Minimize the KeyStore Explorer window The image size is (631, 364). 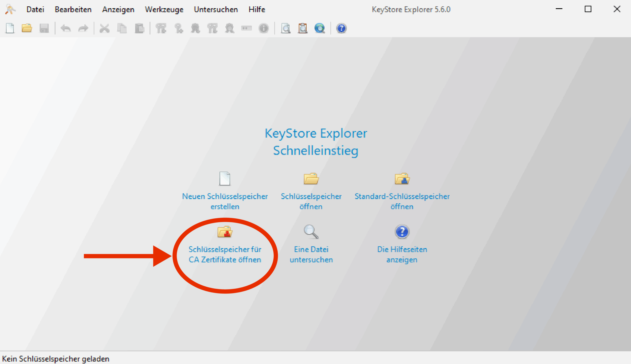(x=559, y=9)
